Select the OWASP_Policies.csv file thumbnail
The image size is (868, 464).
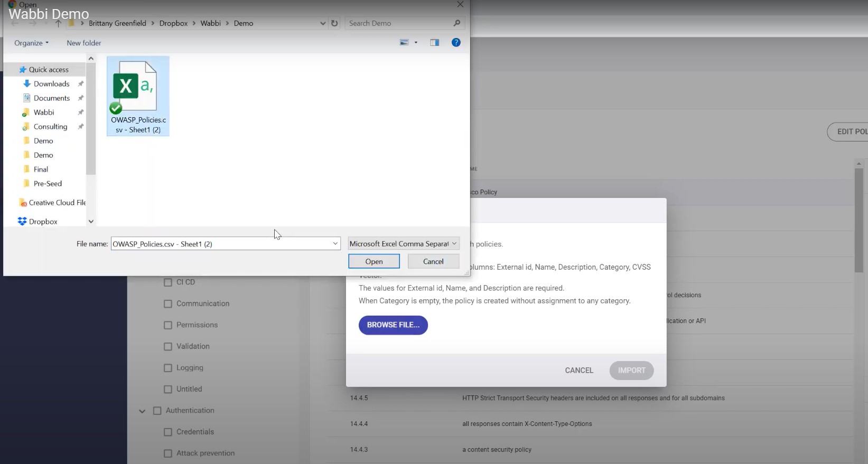pos(138,96)
